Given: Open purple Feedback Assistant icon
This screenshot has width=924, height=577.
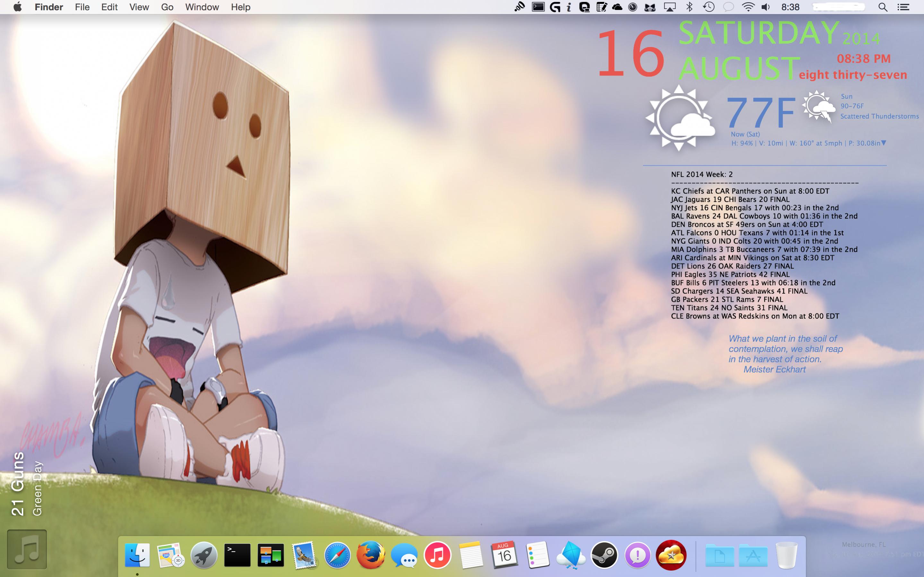Looking at the screenshot, I should click(638, 555).
